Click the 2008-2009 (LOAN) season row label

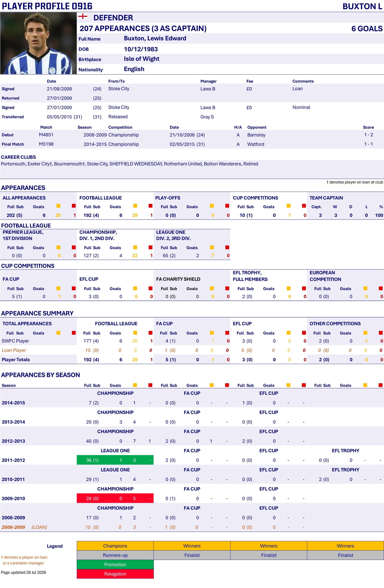(x=24, y=527)
